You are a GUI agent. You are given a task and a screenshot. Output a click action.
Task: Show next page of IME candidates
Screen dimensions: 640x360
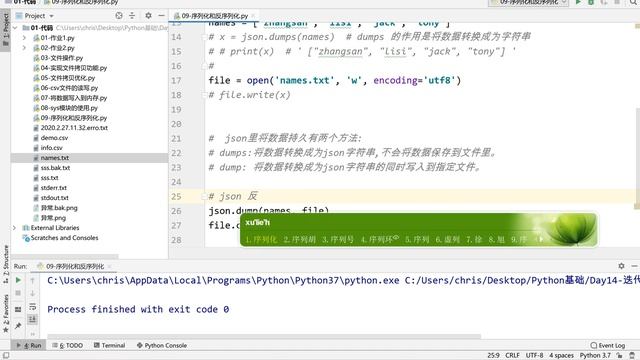tap(542, 239)
